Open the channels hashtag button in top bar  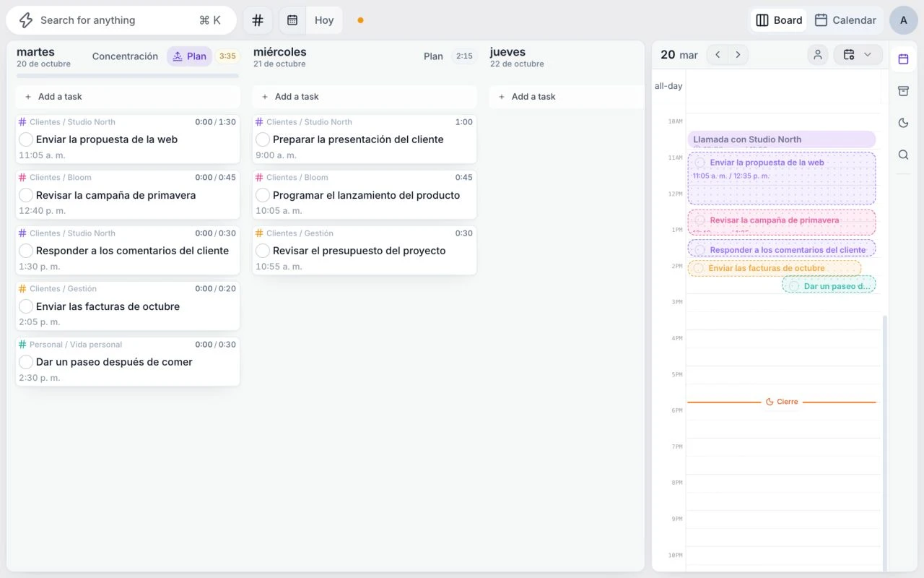click(258, 20)
